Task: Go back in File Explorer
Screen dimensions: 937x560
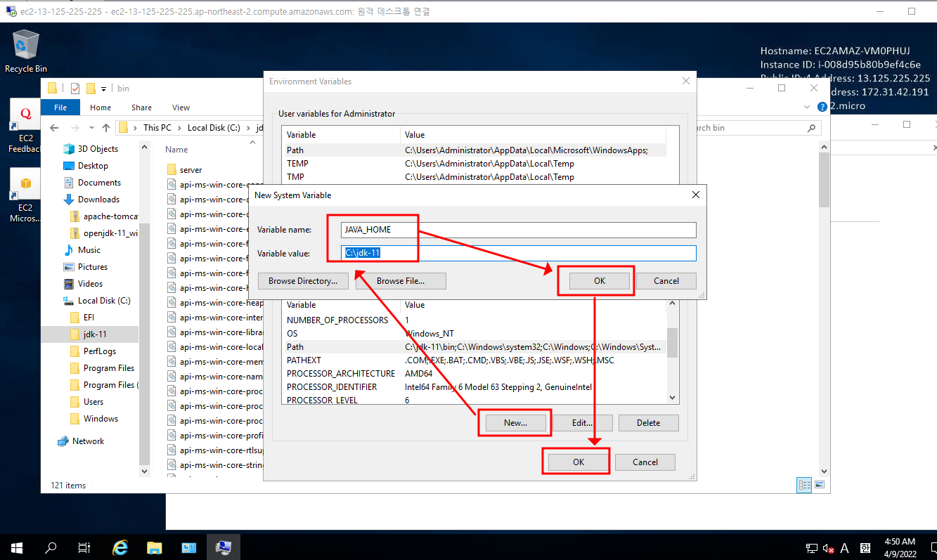Action: coord(54,128)
